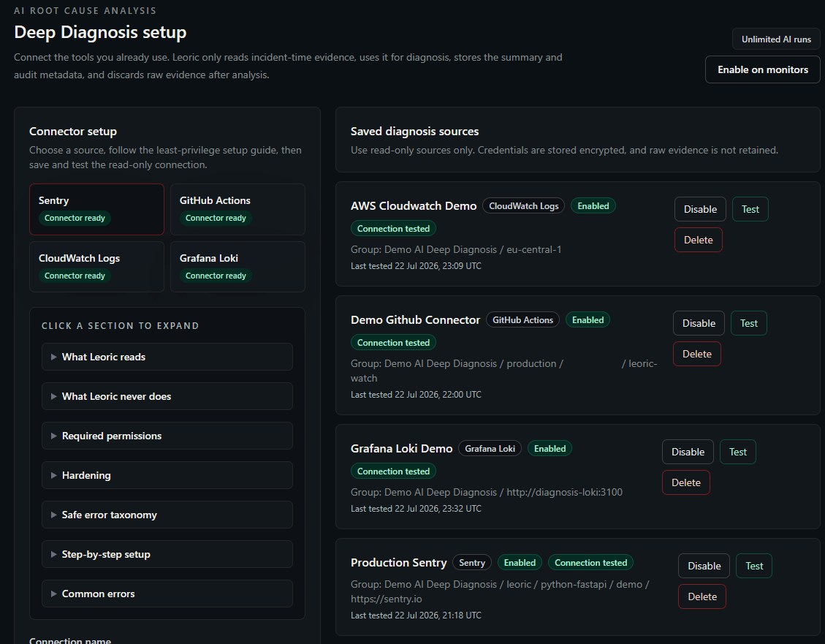Select the CloudWatch Logs connector card
This screenshot has width=825, height=644.
pos(96,267)
